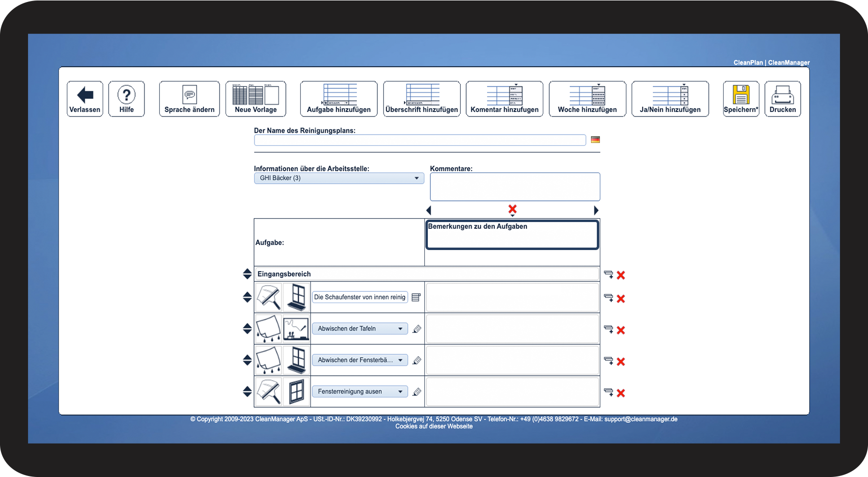Click squeegee icon in Schaufenster row

269,297
